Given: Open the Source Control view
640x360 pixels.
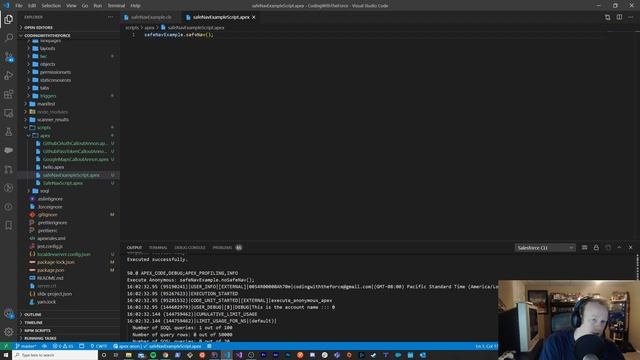Looking at the screenshot, I should [x=9, y=57].
